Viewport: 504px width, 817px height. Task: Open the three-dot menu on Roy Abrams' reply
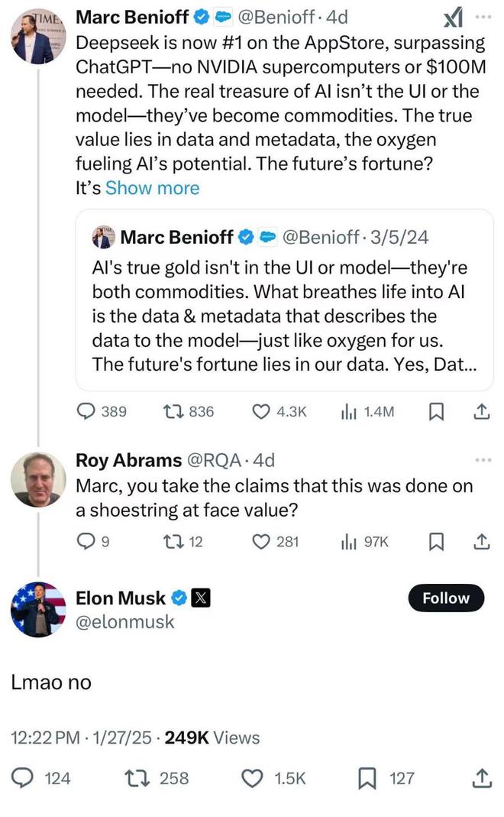pos(483,460)
